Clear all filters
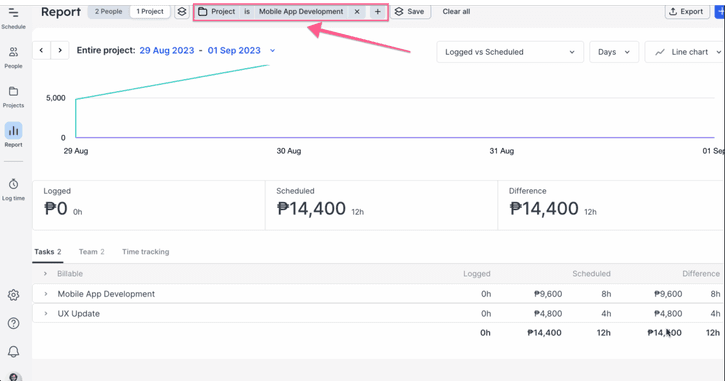 pyautogui.click(x=456, y=12)
